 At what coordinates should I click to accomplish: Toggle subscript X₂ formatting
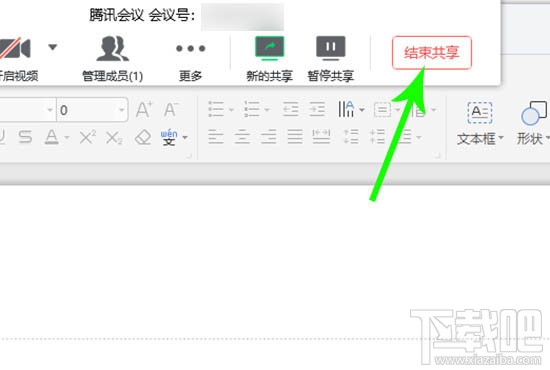click(114, 138)
